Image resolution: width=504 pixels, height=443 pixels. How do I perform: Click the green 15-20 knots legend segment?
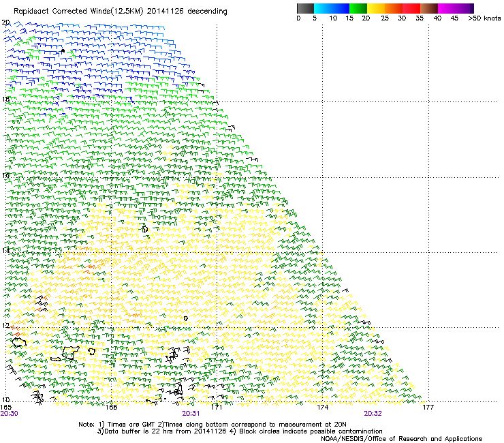click(358, 8)
